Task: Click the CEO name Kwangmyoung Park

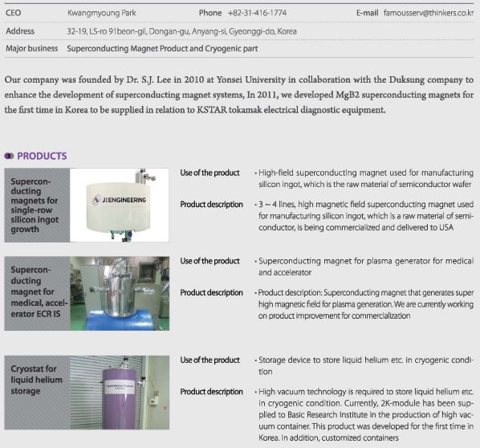Action: point(102,13)
